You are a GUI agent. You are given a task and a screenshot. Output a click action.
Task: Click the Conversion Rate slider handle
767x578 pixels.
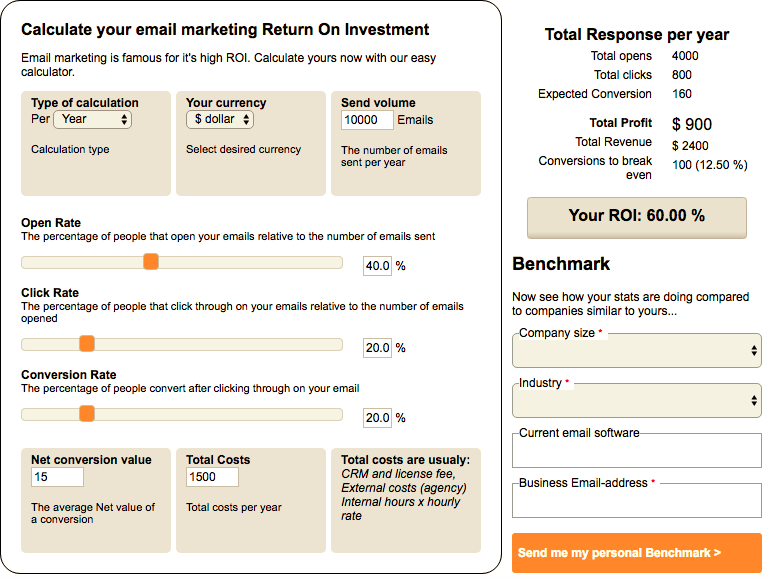click(x=87, y=414)
